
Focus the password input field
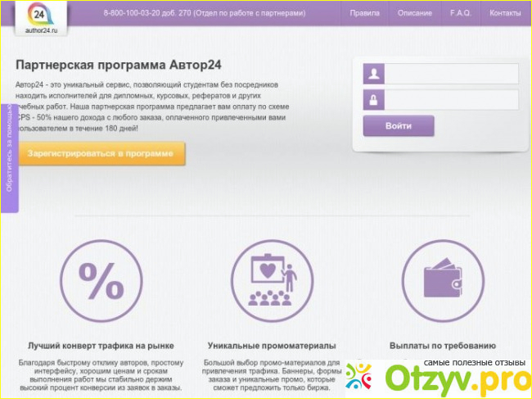coord(452,101)
